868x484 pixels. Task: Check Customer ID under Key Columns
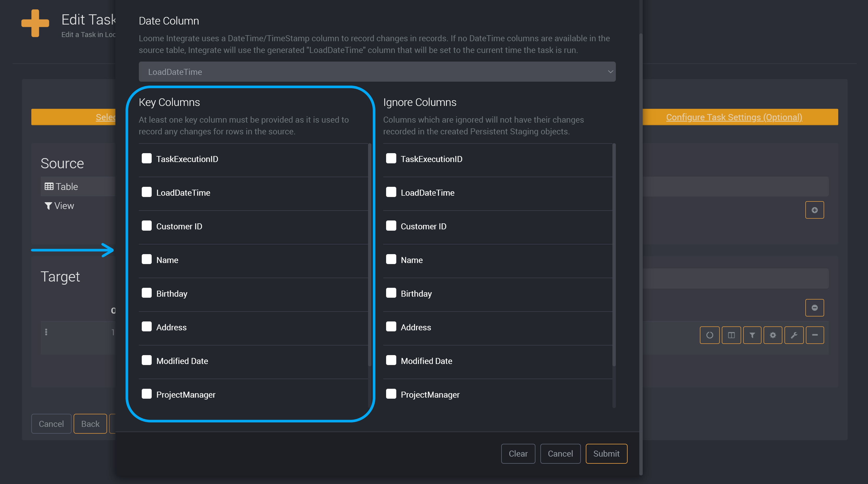pos(146,226)
